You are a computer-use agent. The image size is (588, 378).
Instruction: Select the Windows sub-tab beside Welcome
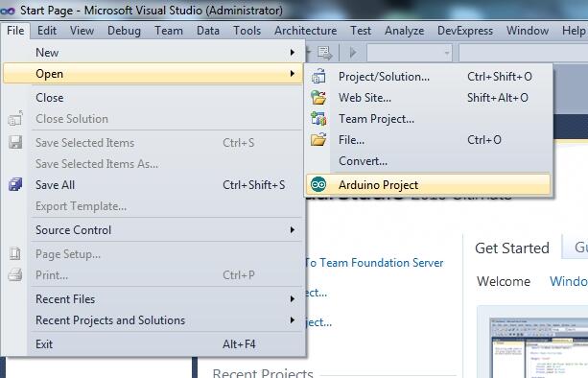click(569, 281)
